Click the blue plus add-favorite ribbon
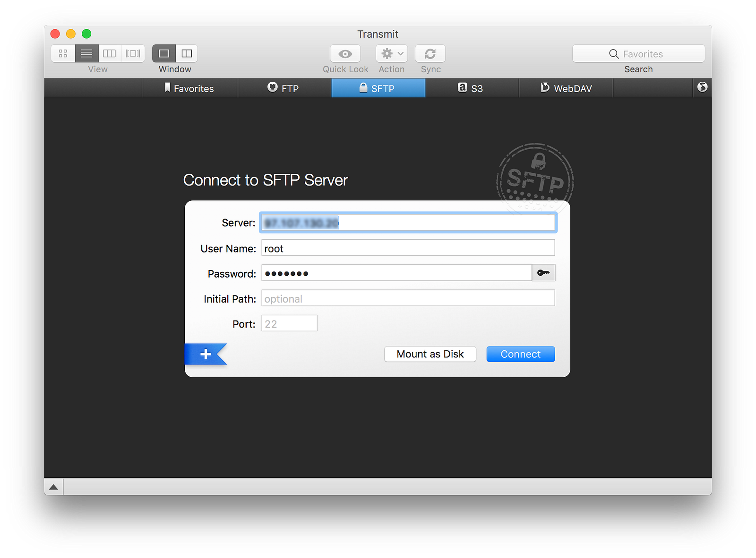The image size is (756, 558). pos(206,354)
